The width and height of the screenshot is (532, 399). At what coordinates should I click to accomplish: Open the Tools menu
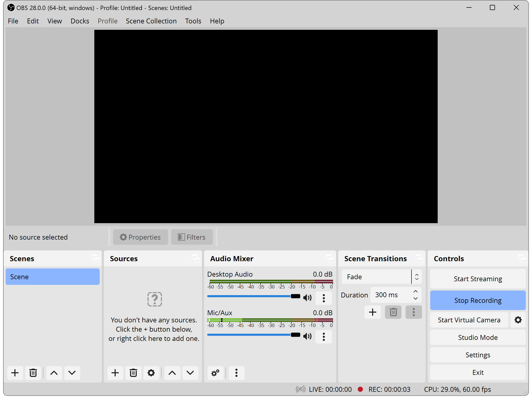click(x=193, y=21)
